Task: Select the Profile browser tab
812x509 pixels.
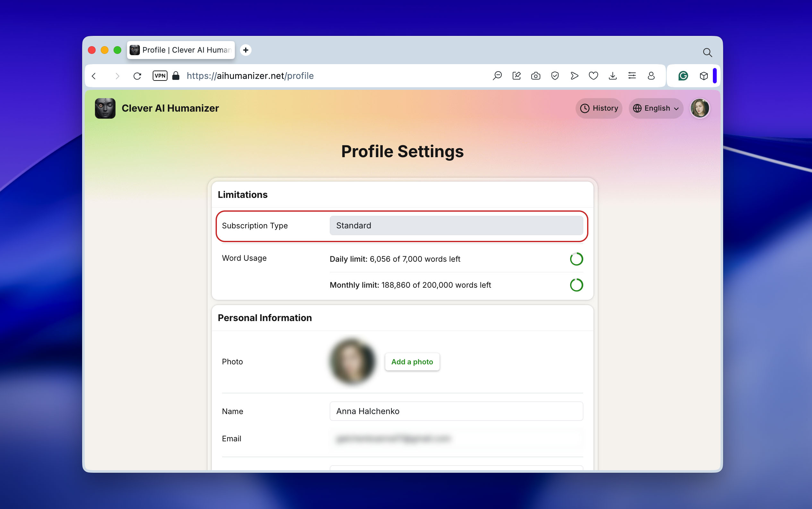Action: (x=181, y=50)
